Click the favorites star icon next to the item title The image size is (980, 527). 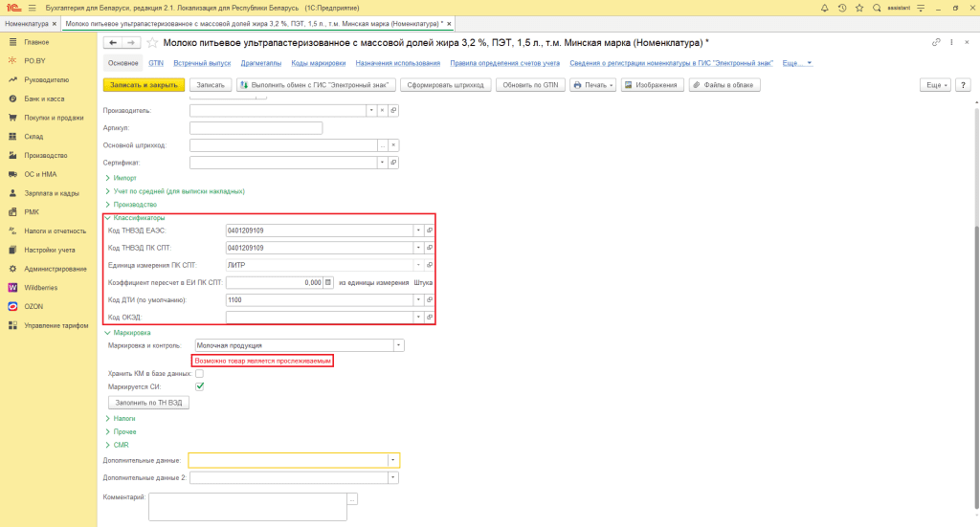coord(151,43)
